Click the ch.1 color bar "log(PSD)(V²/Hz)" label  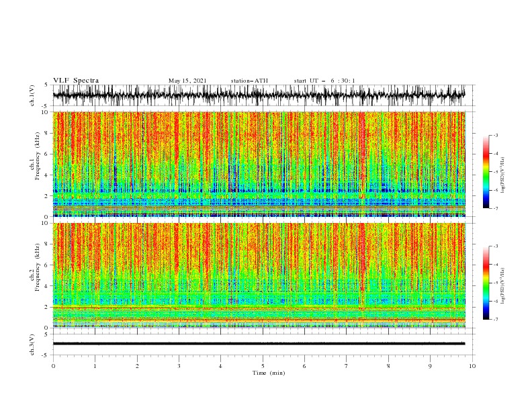tap(503, 175)
